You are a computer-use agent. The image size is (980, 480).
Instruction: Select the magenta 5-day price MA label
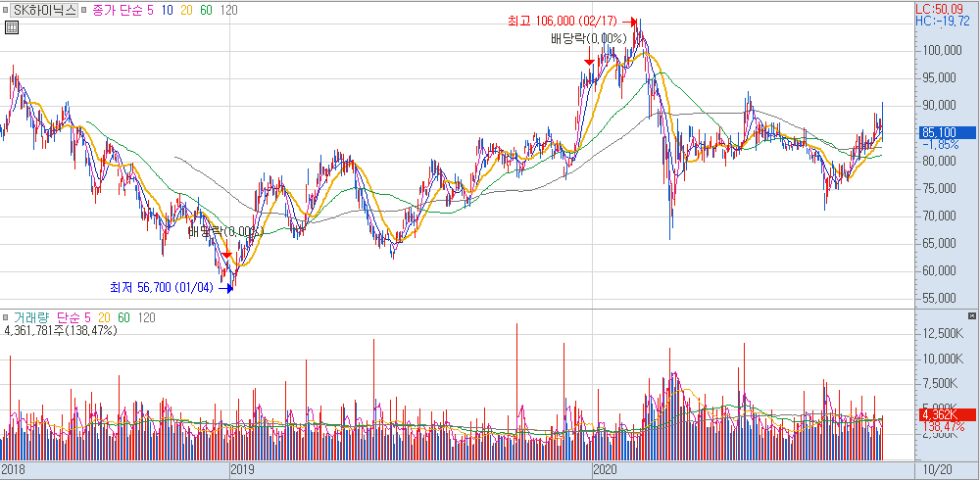150,11
